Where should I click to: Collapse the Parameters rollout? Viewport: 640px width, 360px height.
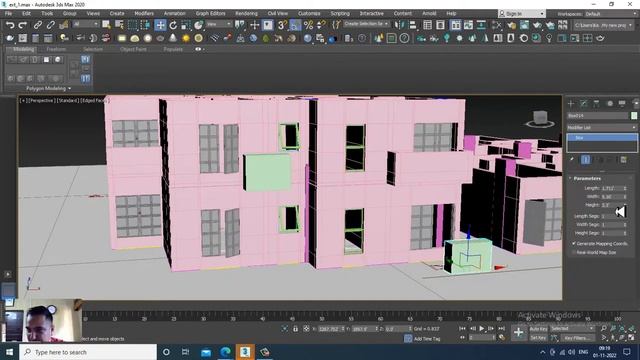click(587, 178)
